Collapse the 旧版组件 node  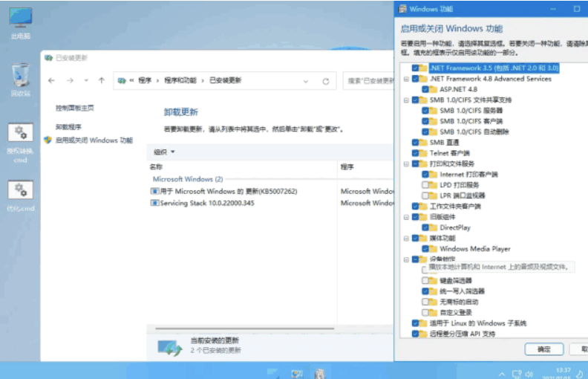coord(406,217)
